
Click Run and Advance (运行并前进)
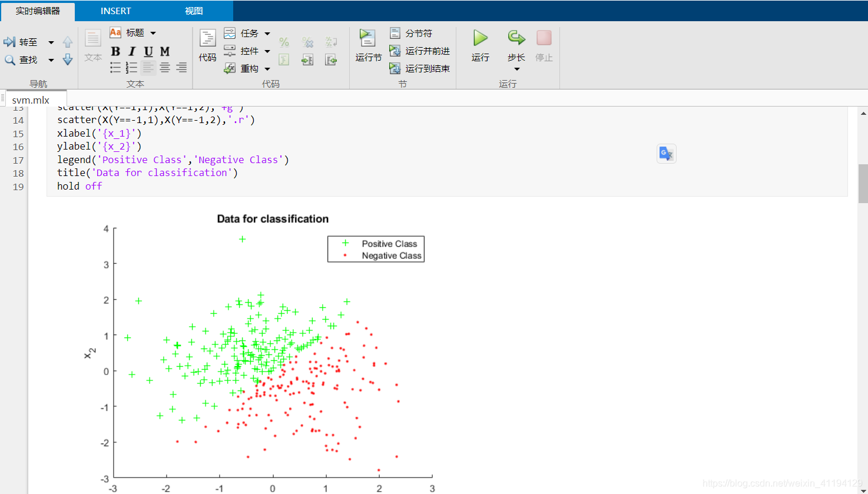420,51
